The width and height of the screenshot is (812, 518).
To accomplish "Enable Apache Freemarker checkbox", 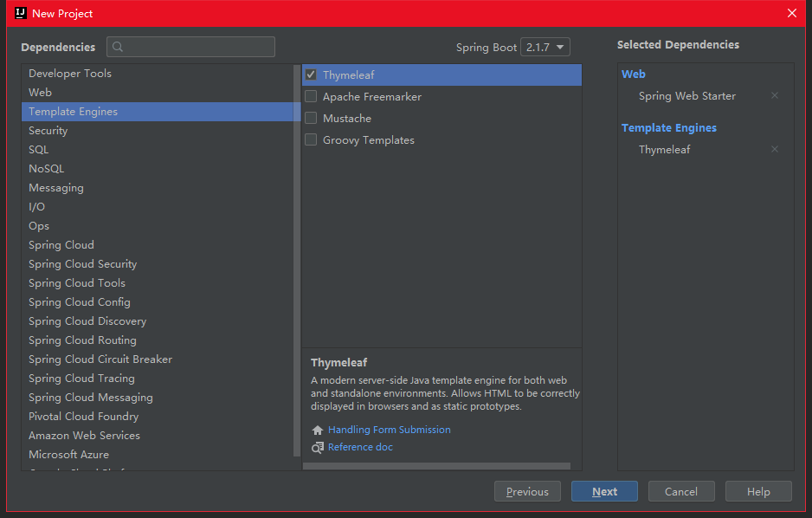I will coord(311,96).
